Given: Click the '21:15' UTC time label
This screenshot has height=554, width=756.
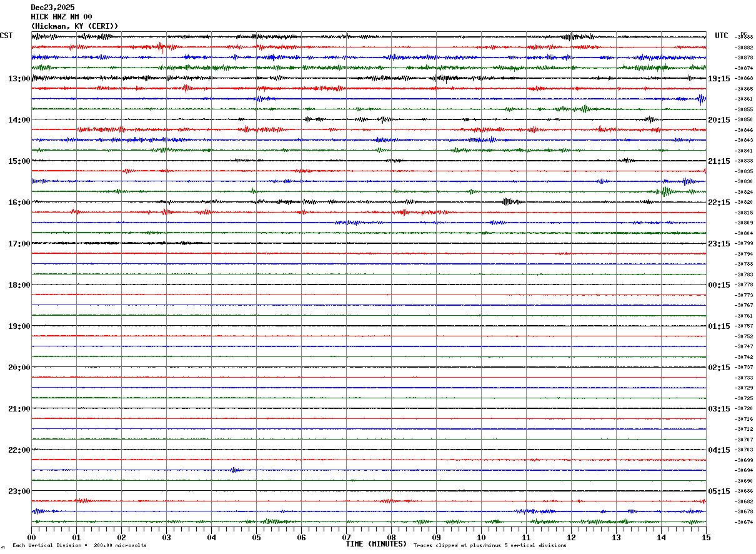Looking at the screenshot, I should (719, 161).
